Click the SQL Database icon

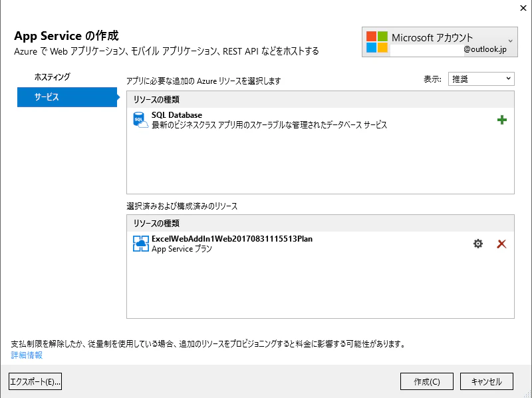coord(140,120)
